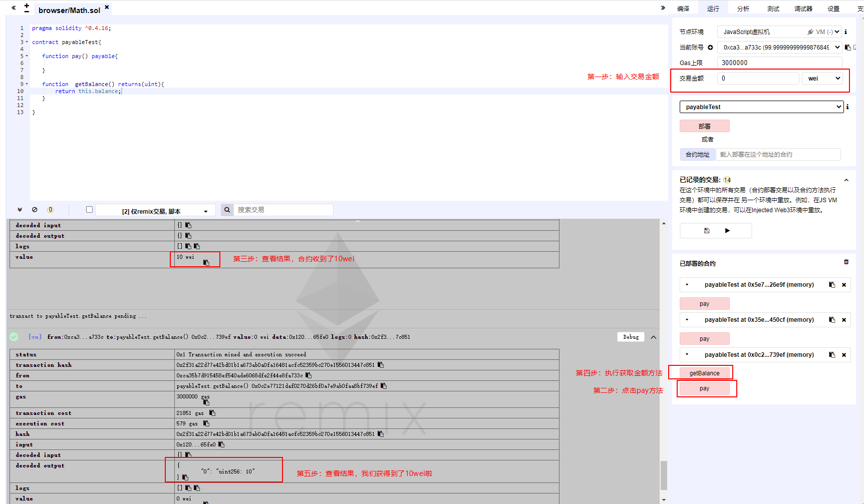Copy the execution cost 579 gas value
This screenshot has height=504, width=864.
206,423
